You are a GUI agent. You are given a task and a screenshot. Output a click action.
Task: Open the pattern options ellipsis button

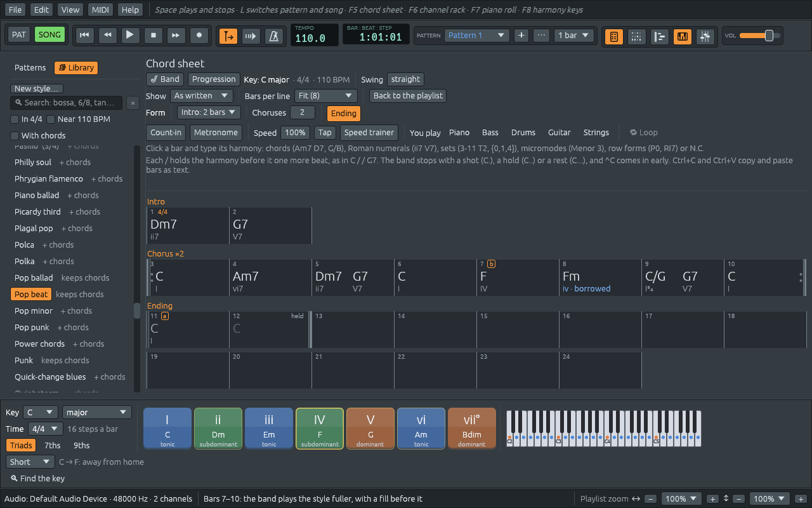pos(541,36)
